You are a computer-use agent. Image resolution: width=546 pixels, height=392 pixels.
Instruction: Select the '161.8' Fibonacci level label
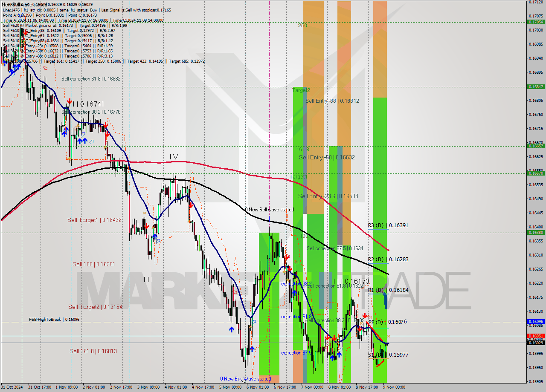pos(303,150)
